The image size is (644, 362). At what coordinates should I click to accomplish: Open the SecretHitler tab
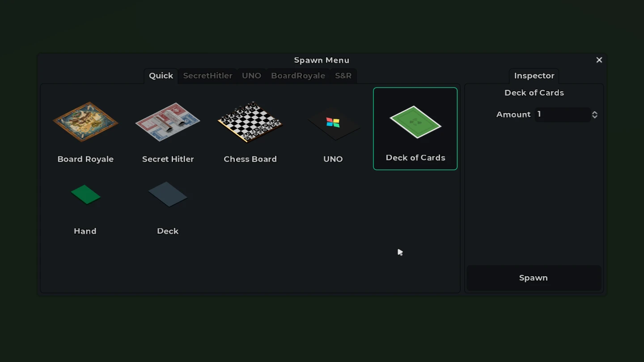pyautogui.click(x=208, y=76)
